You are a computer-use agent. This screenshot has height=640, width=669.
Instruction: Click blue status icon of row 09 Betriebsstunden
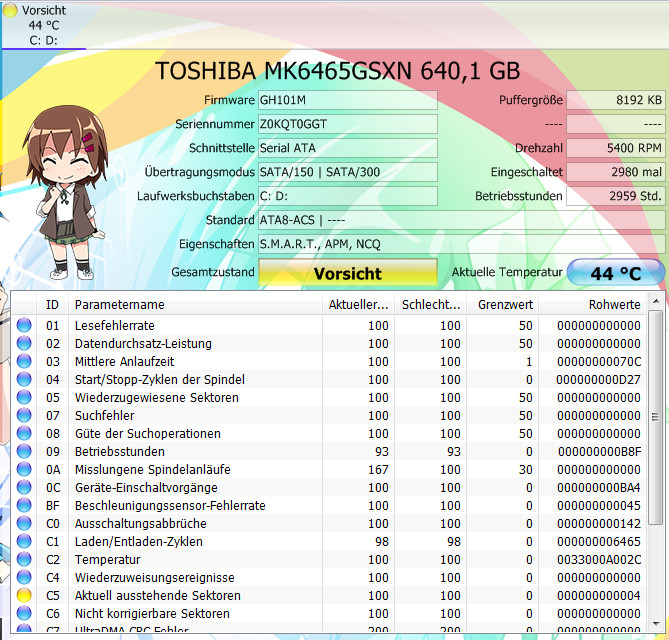(24, 451)
